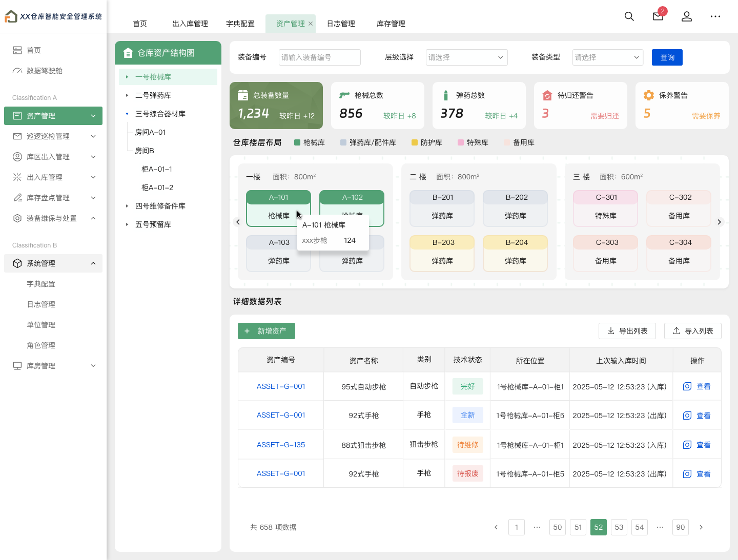Open 单位管理 in sidebar submenu
Screen dimensions: 738x560
click(x=41, y=325)
